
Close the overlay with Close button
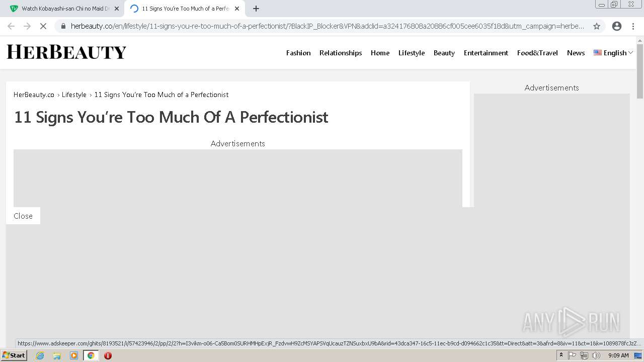coord(23,216)
